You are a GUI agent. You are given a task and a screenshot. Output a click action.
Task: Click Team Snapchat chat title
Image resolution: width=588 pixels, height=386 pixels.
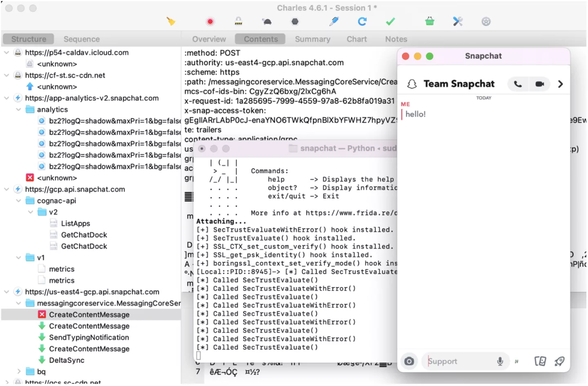point(459,84)
